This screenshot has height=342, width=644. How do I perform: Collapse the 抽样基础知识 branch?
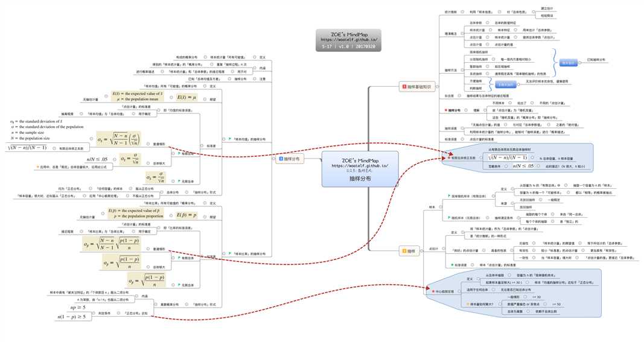click(x=437, y=87)
